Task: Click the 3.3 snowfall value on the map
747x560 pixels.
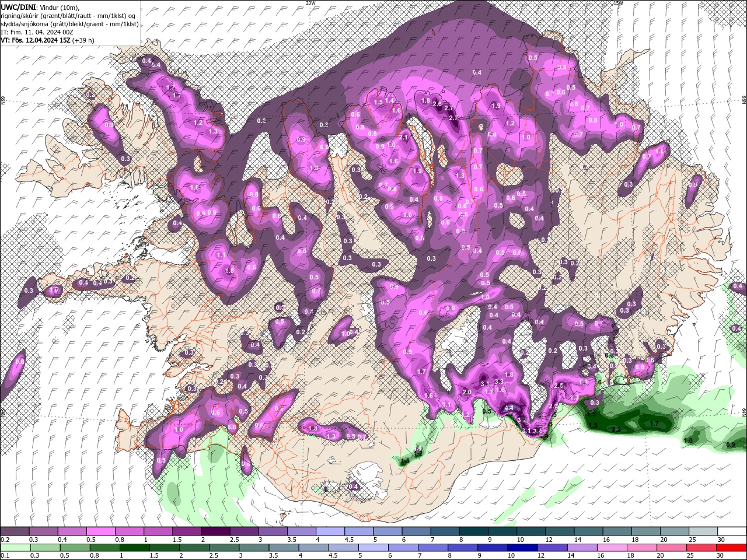Action: pos(499,381)
